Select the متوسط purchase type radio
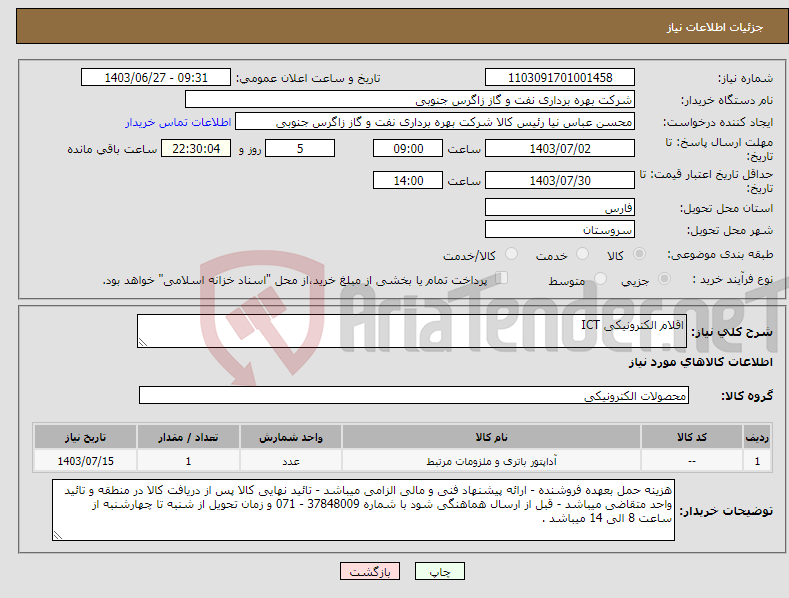The height and width of the screenshot is (598, 789). pos(600,278)
